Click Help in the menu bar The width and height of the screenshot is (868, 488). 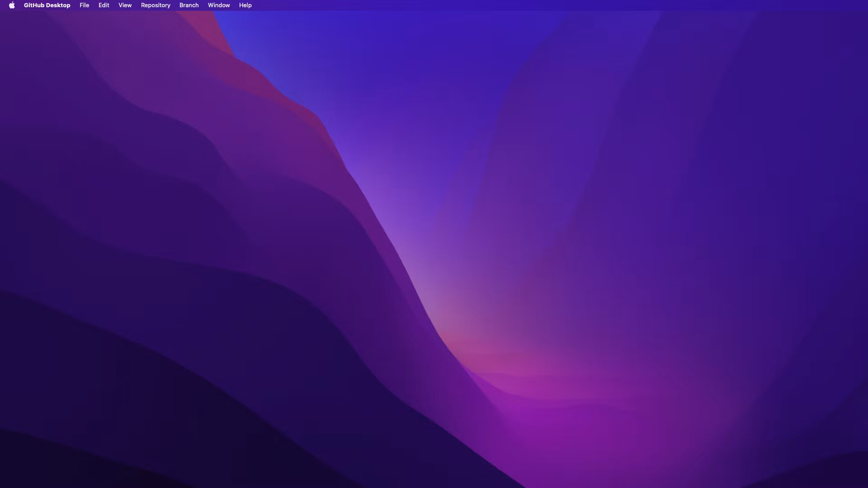[x=245, y=5]
